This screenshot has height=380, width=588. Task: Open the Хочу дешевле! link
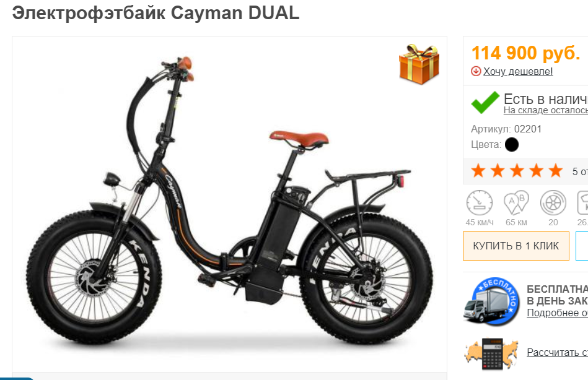pos(518,71)
